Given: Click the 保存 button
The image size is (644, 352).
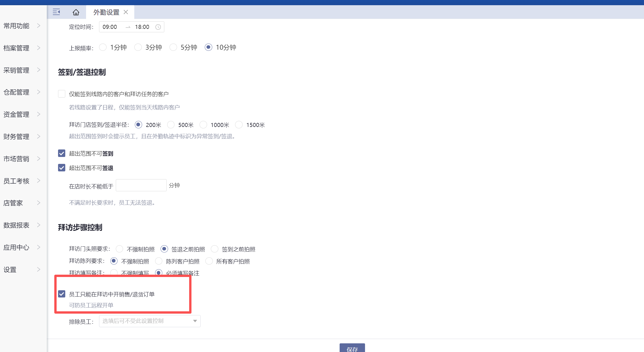Looking at the screenshot, I should click(352, 348).
